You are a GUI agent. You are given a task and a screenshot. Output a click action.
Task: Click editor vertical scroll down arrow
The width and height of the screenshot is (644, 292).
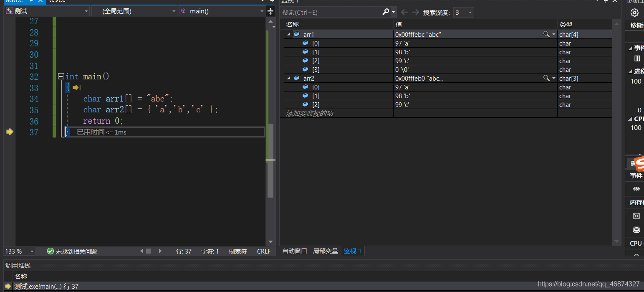point(270,242)
